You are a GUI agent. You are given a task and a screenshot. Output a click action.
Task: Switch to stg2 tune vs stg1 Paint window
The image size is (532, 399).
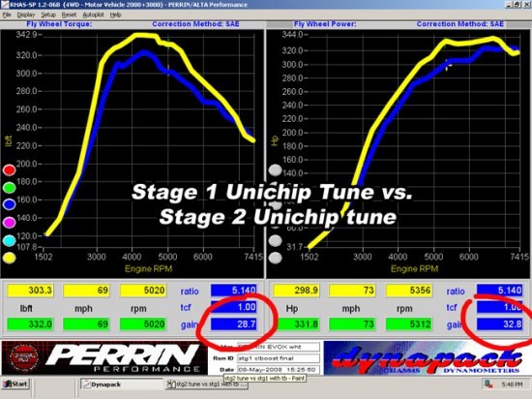pos(207,384)
